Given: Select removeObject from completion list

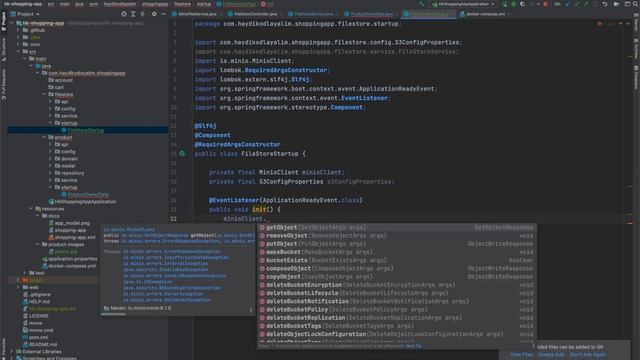Looking at the screenshot, I should click(396, 236).
